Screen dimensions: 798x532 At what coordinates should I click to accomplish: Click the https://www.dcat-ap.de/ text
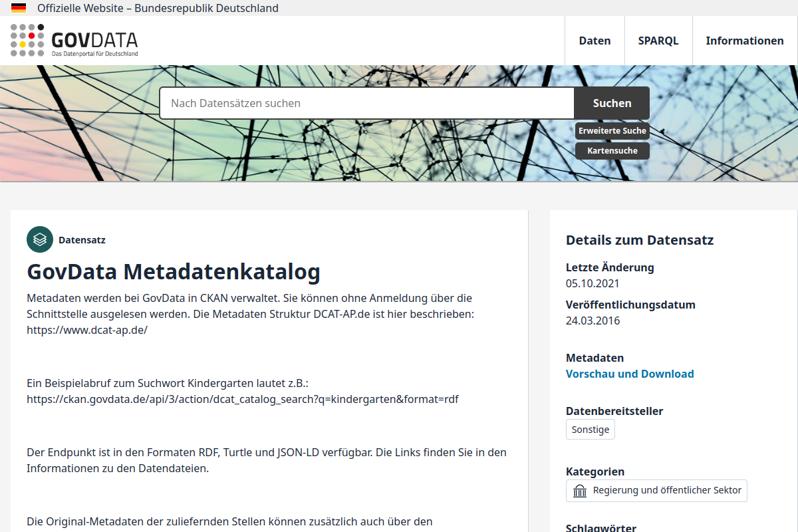click(x=87, y=330)
